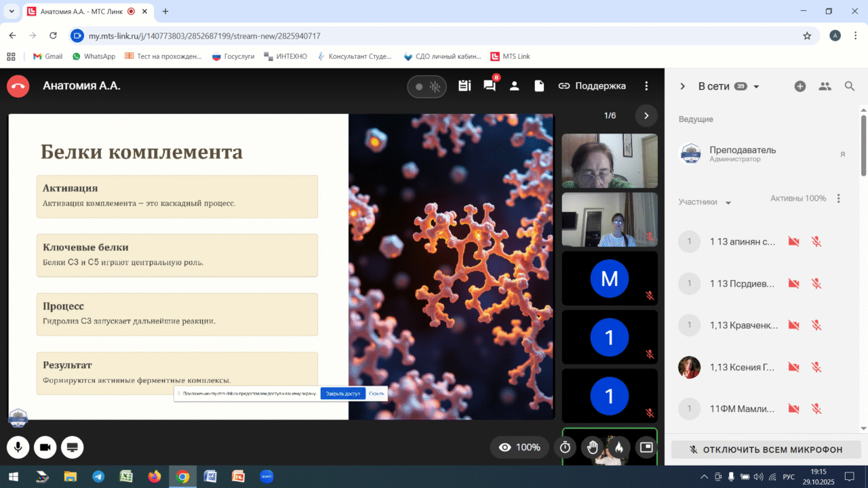Open Telegram from the Windows taskbar
The image size is (868, 488).
tap(98, 476)
